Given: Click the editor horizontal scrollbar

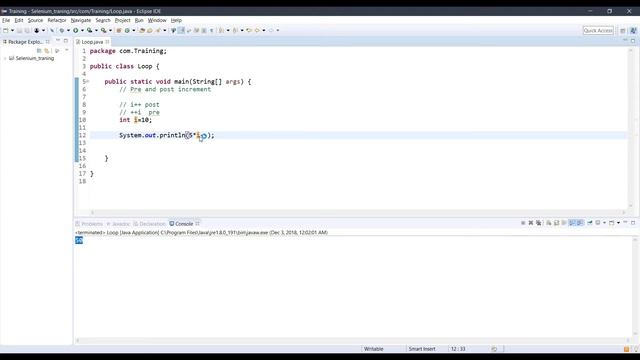Looking at the screenshot, I should [358, 212].
